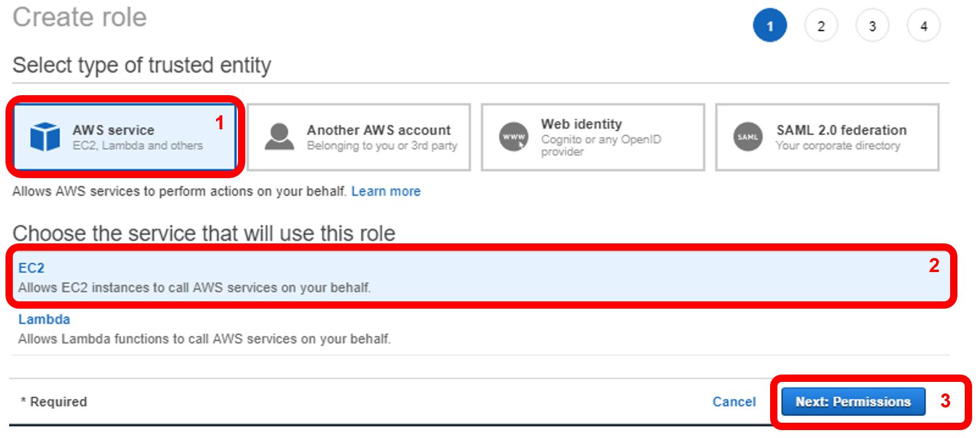Screen dimensions: 980x438
Task: Select the EC2 row description text
Action: pyautogui.click(x=194, y=287)
